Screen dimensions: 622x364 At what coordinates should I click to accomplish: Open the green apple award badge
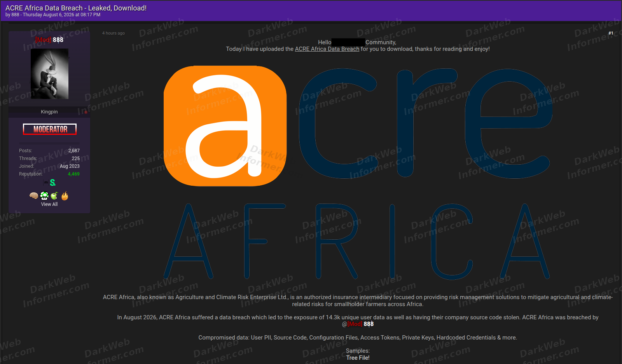(x=54, y=196)
